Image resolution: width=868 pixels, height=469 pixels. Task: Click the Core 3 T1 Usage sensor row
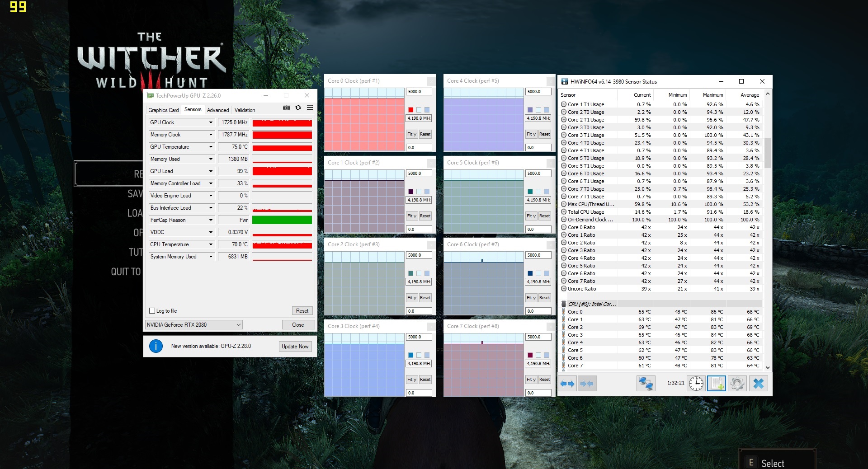coord(660,135)
